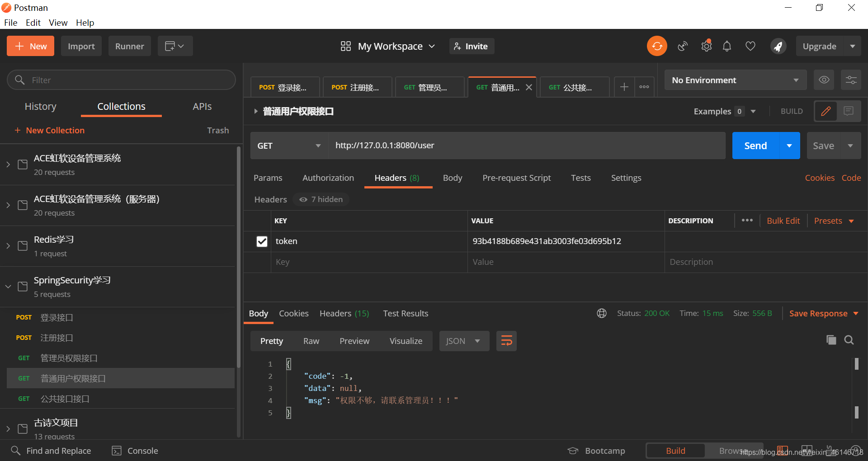The height and width of the screenshot is (461, 868).
Task: Open the Pre-request Script tab
Action: (x=516, y=178)
